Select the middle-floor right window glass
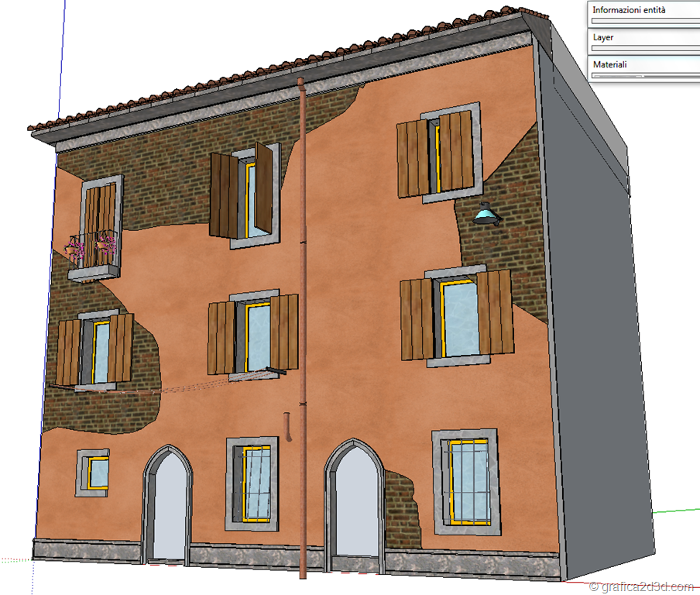The height and width of the screenshot is (595, 700). pyautogui.click(x=461, y=318)
